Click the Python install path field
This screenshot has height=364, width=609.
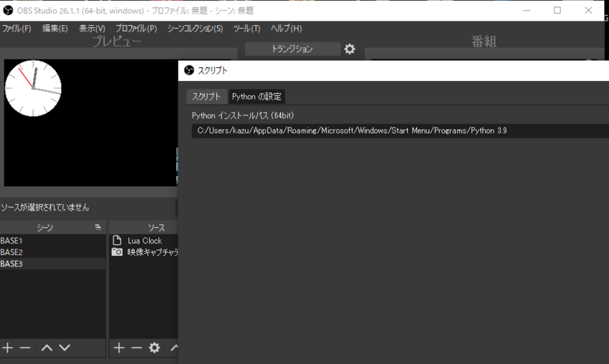pos(400,131)
